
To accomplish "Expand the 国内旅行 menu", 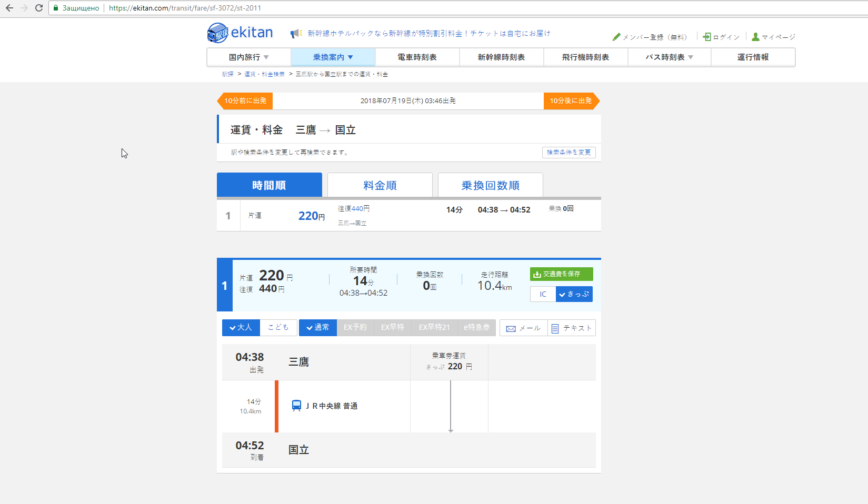I will 249,57.
